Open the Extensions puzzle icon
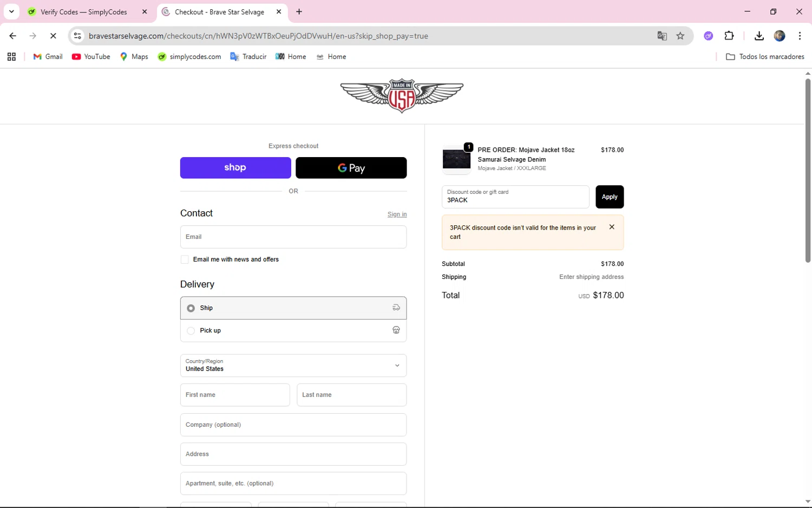This screenshot has height=508, width=812. tap(729, 36)
